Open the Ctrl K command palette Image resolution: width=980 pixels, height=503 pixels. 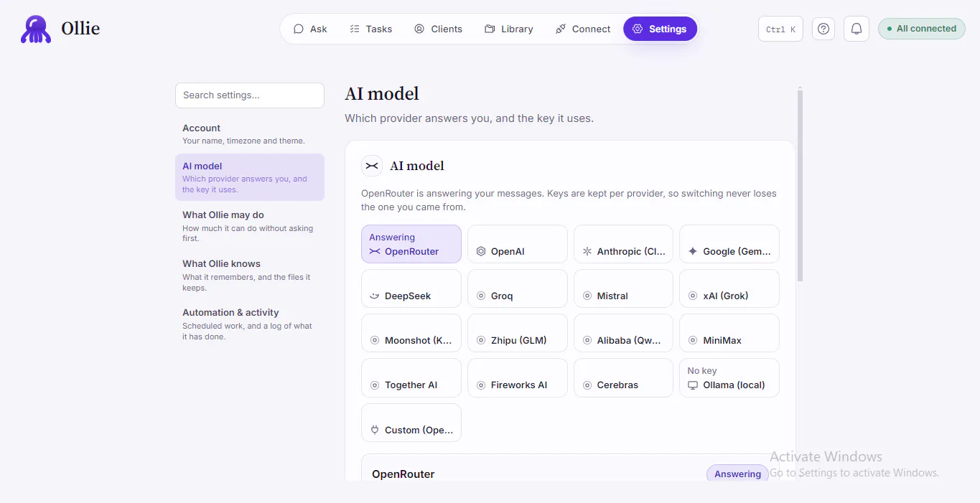780,29
